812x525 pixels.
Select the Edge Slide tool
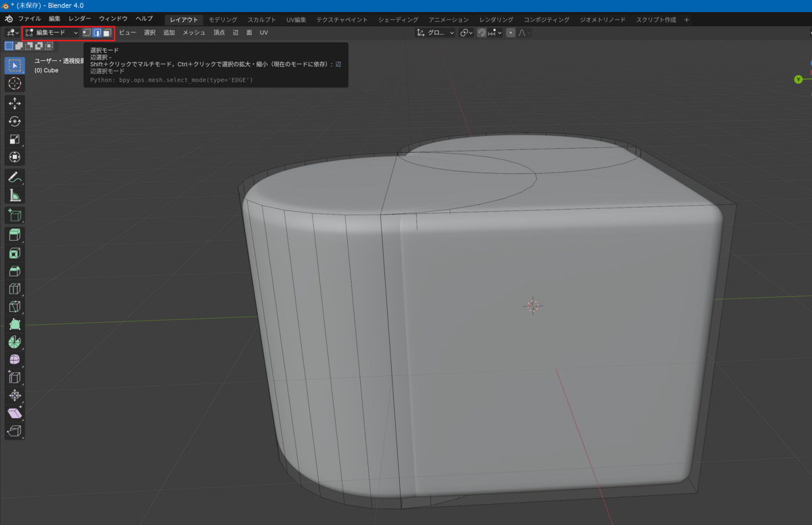(x=14, y=378)
